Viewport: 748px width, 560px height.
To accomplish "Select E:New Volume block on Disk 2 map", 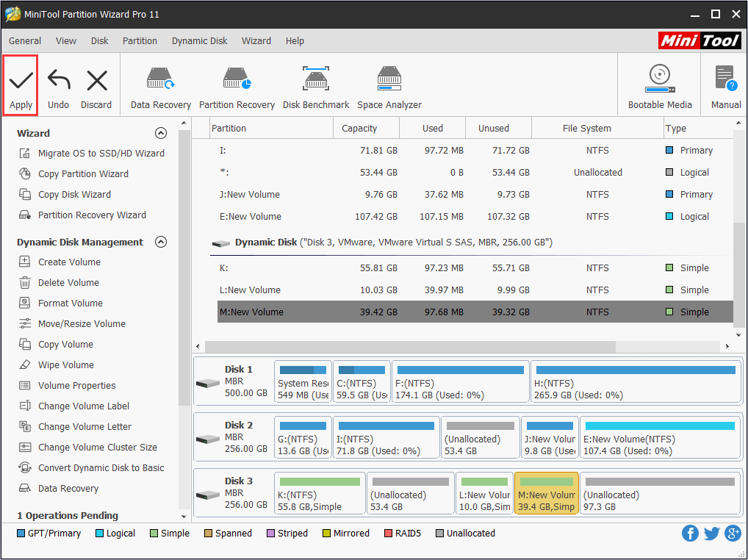I will [661, 438].
